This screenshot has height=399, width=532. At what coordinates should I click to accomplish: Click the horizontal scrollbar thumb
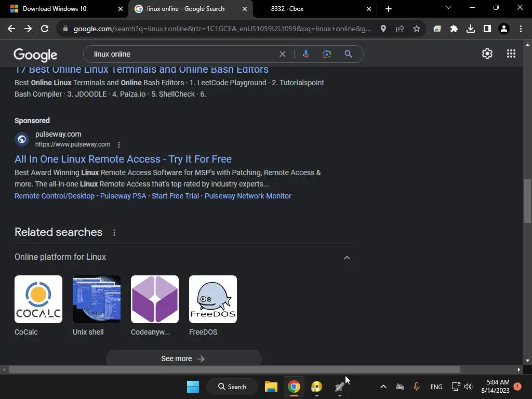click(234, 369)
